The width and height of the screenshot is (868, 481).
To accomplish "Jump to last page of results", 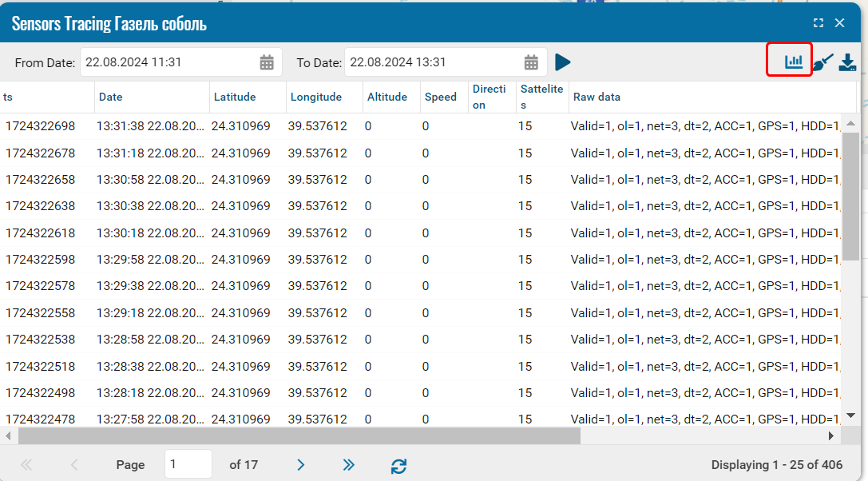I will click(x=348, y=464).
